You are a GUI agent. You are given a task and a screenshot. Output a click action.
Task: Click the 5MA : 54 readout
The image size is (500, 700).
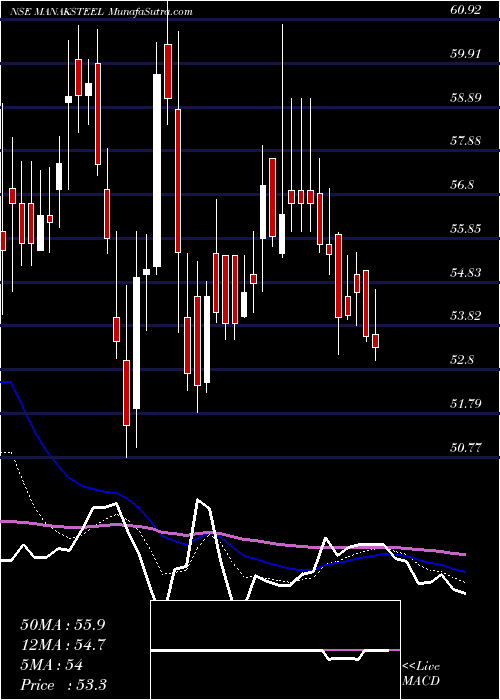pos(51,665)
